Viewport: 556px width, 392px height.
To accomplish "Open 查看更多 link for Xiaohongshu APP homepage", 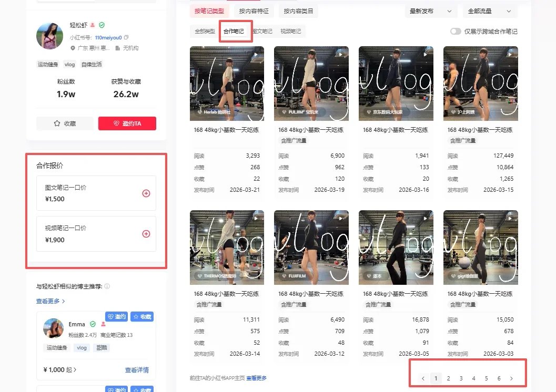I will coord(256,378).
